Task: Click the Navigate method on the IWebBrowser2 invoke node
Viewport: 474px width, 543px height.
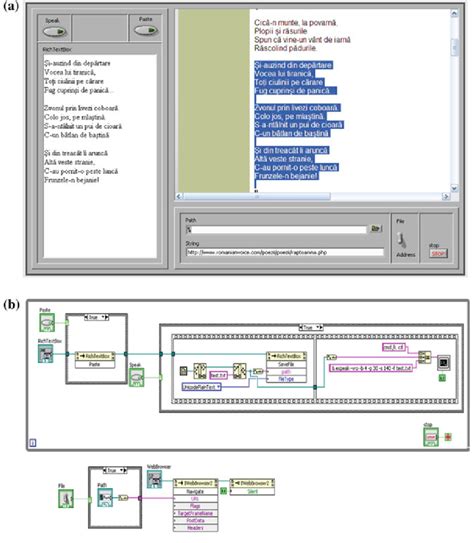Action: click(195, 491)
